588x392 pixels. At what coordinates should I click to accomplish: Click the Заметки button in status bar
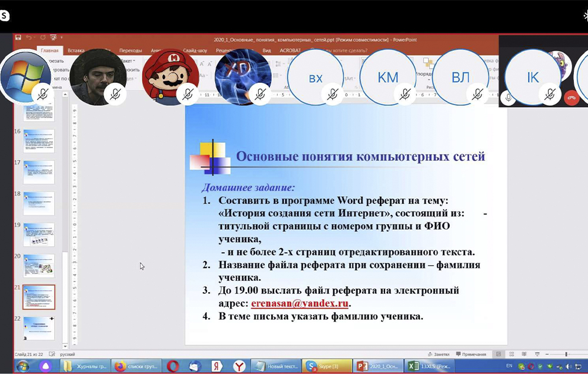click(439, 354)
